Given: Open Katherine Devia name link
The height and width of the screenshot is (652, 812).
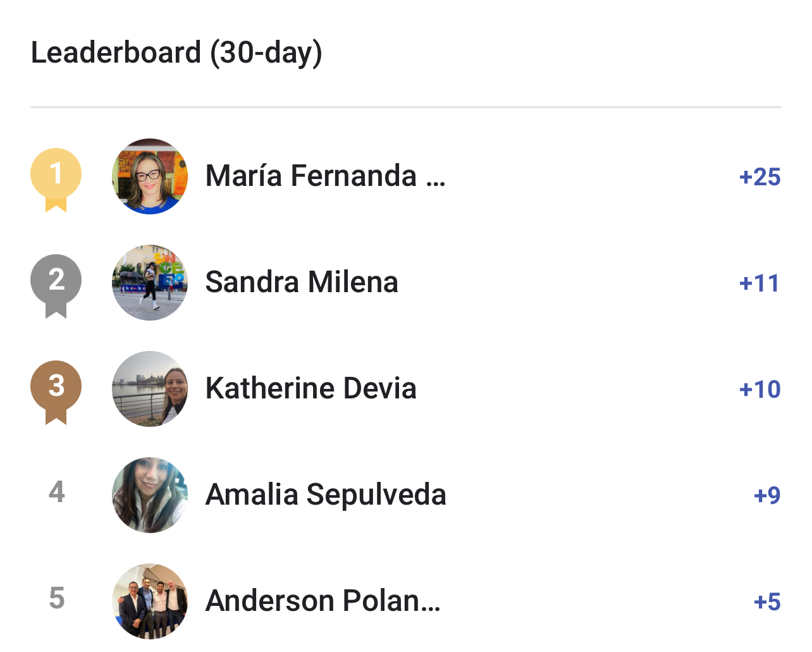Looking at the screenshot, I should [311, 388].
